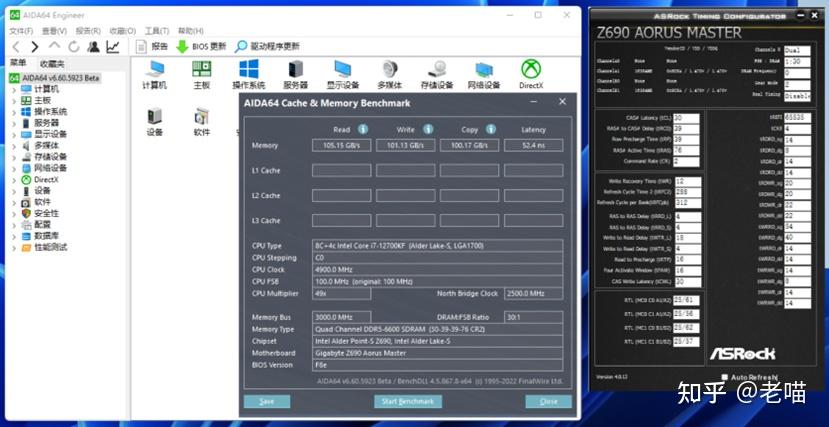Expand the 显示设备 tree node

click(14, 134)
